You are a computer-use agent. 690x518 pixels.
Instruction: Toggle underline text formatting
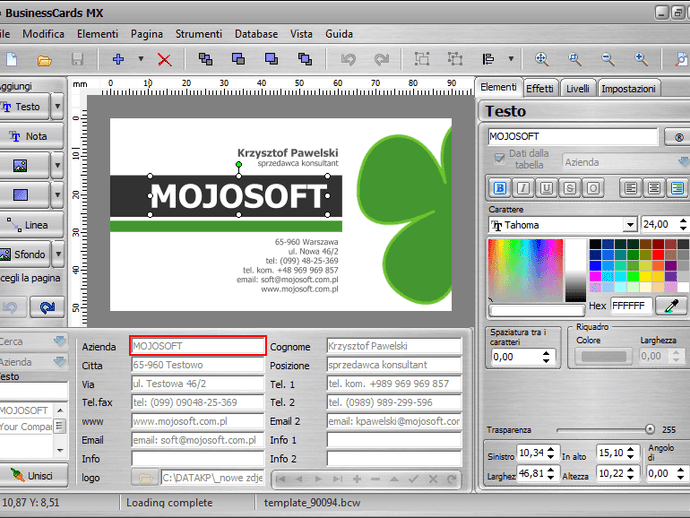click(x=547, y=188)
